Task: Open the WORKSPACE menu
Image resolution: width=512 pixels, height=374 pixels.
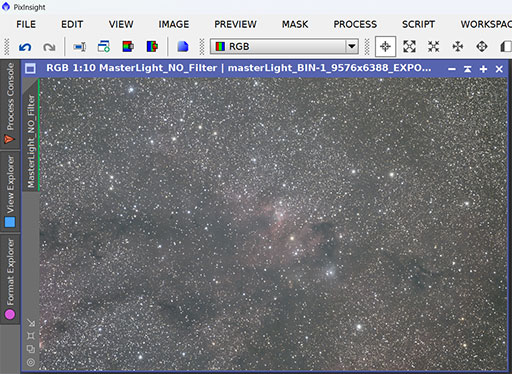Action: (x=486, y=24)
